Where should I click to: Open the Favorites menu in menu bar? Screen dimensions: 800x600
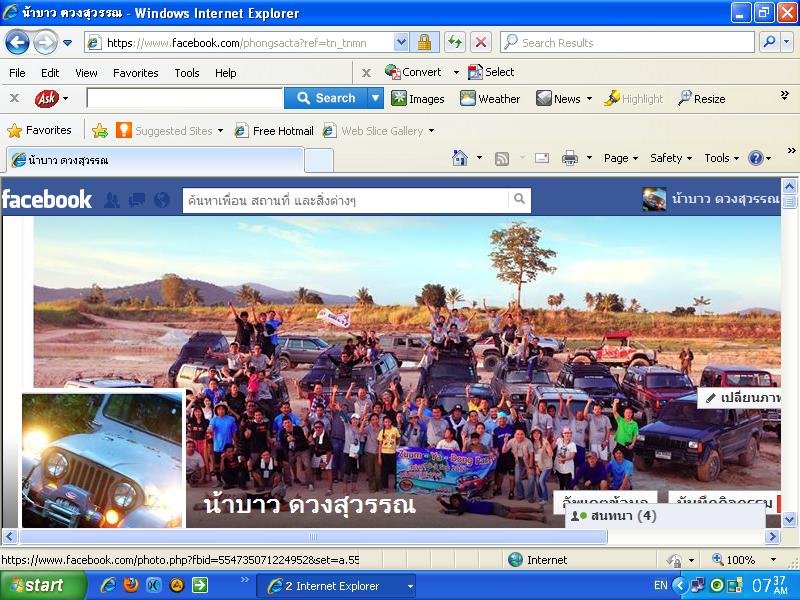tap(135, 73)
